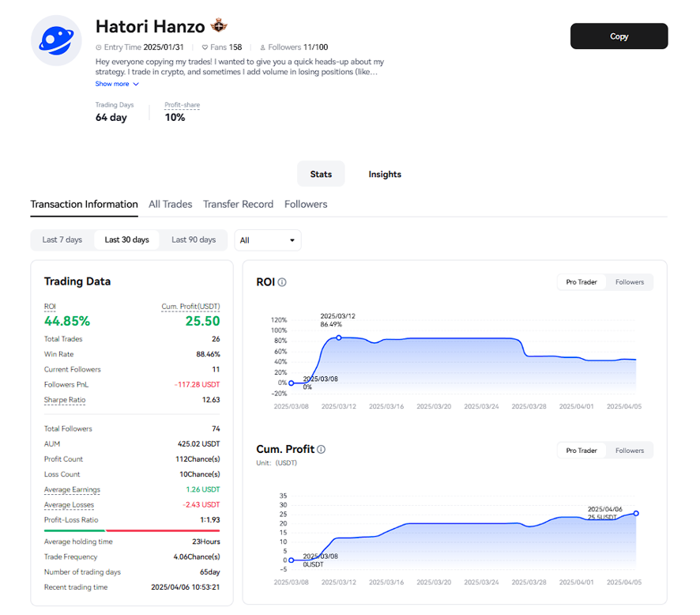700x615 pixels.
Task: Toggle Cum. Profit chart to Followers view
Action: pos(630,451)
